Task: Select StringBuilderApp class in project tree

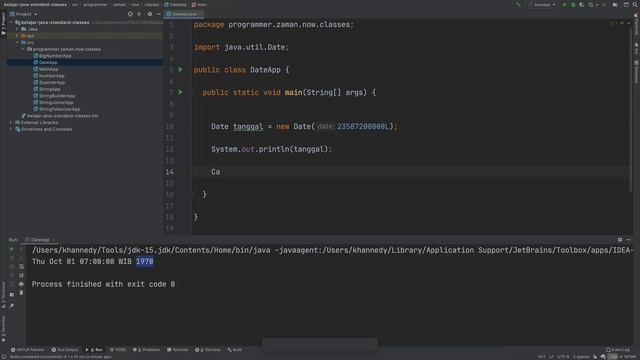Action: click(x=57, y=96)
